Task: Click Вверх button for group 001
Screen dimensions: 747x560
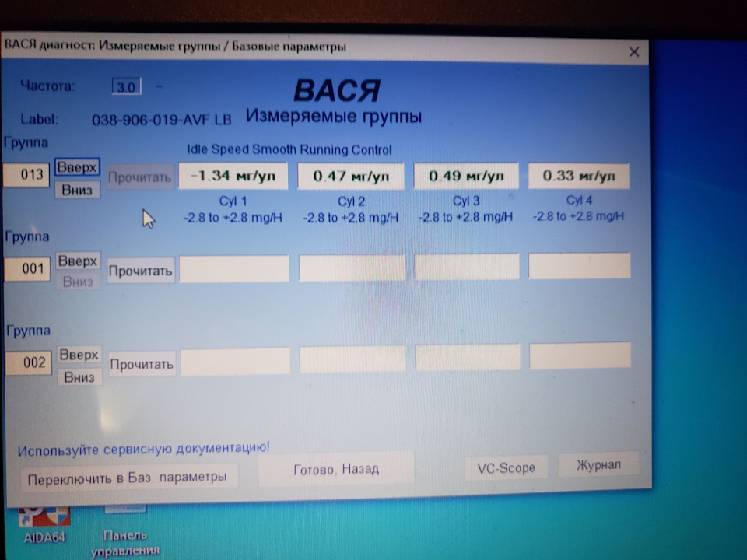Action: point(78,261)
